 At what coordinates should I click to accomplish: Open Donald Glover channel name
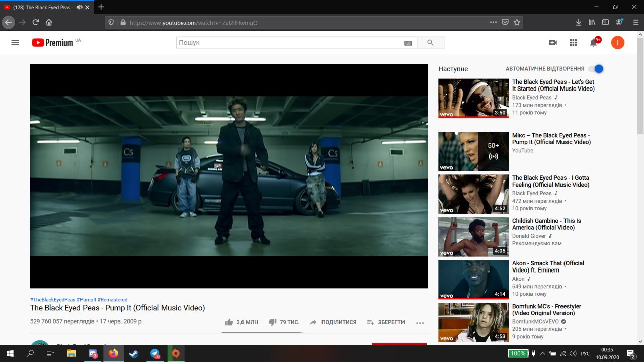[x=529, y=236]
